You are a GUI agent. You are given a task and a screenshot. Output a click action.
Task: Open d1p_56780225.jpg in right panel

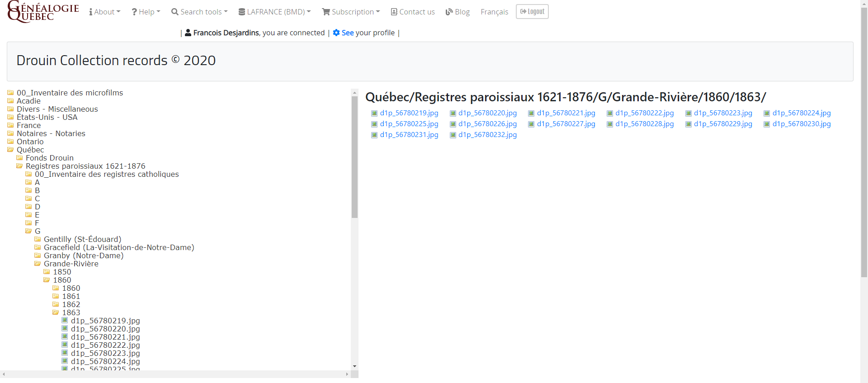tap(409, 124)
